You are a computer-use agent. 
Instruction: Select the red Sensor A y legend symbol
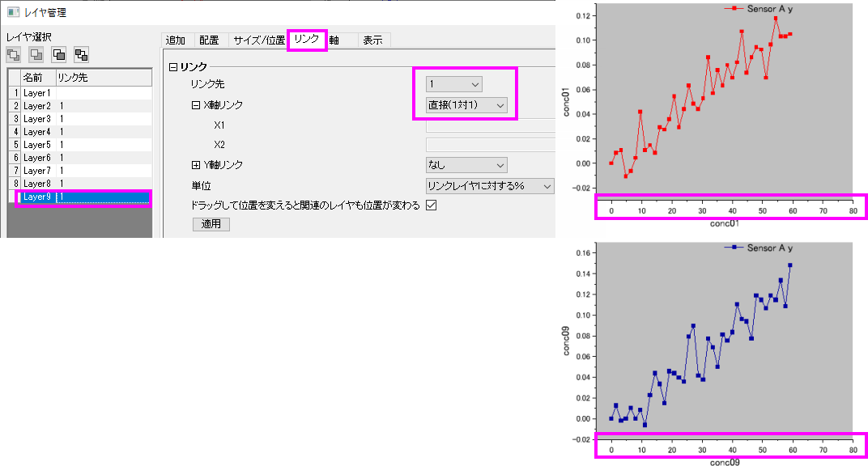pyautogui.click(x=734, y=9)
